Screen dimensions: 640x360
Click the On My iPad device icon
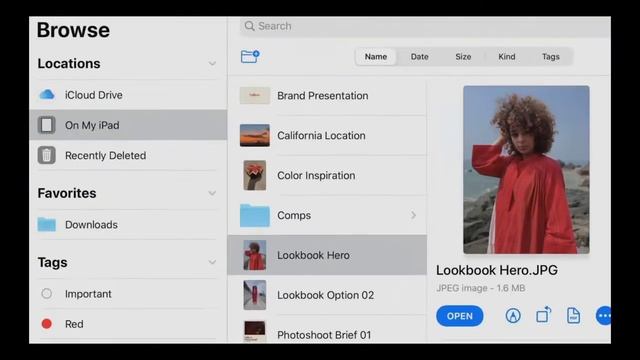pyautogui.click(x=47, y=125)
